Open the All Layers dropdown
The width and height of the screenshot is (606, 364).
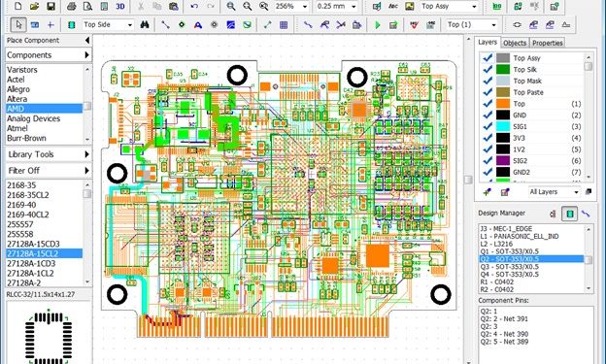pos(576,192)
